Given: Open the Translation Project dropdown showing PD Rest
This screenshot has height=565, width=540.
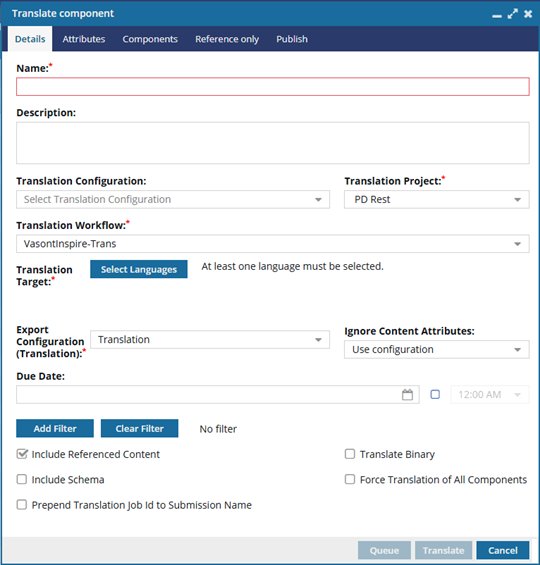Looking at the screenshot, I should (437, 200).
